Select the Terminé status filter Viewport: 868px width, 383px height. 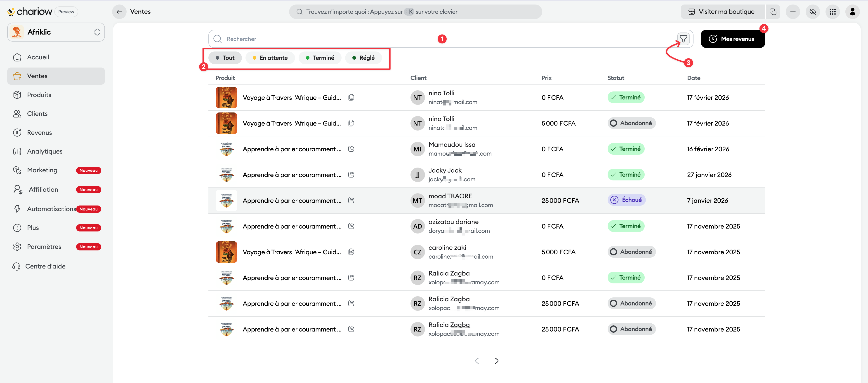pos(320,58)
